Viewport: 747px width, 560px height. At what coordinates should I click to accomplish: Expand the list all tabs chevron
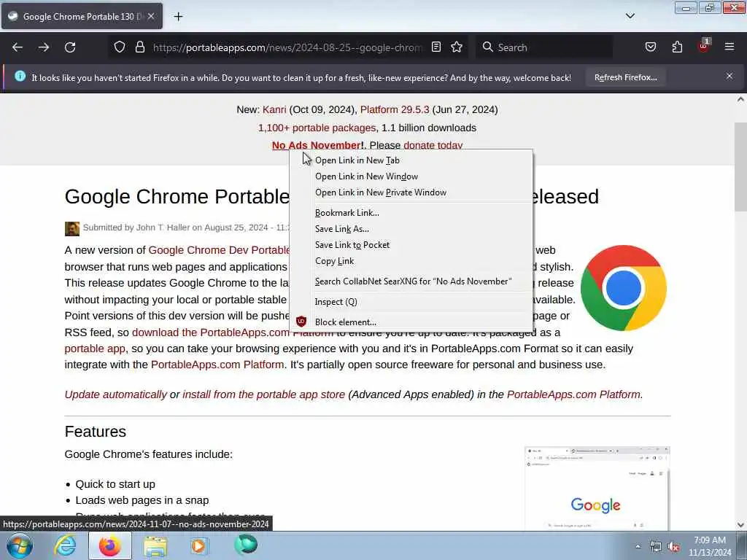[630, 16]
